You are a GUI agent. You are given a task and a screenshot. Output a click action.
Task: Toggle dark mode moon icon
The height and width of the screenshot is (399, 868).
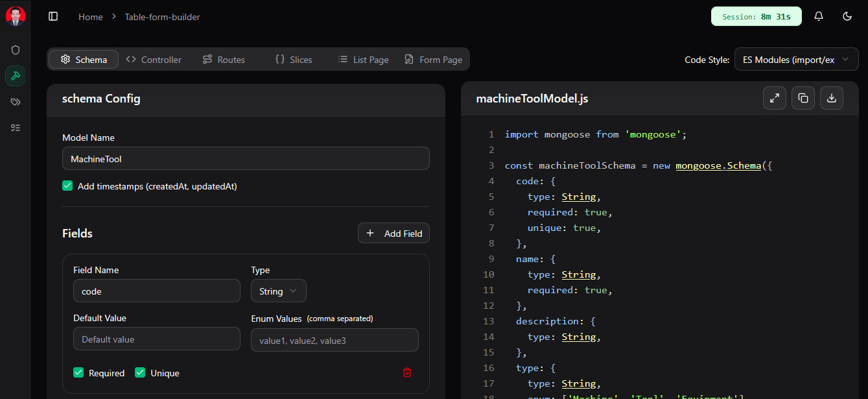point(847,16)
